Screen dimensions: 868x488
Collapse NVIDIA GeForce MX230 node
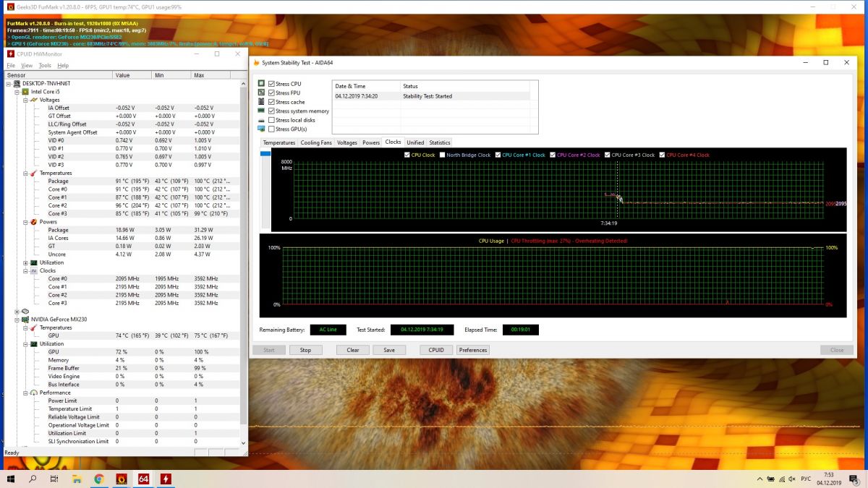[17, 319]
